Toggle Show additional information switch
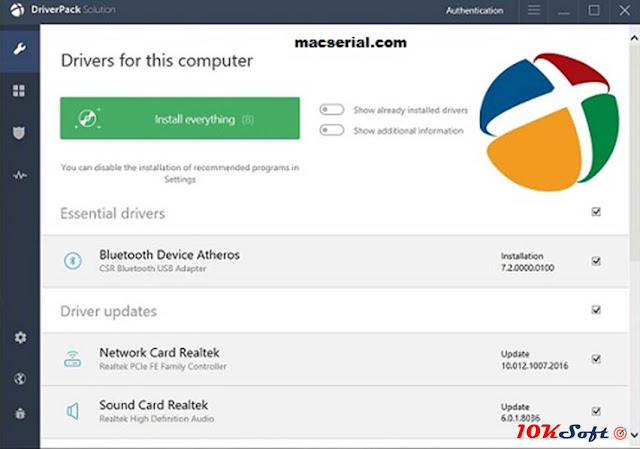 [x=332, y=131]
